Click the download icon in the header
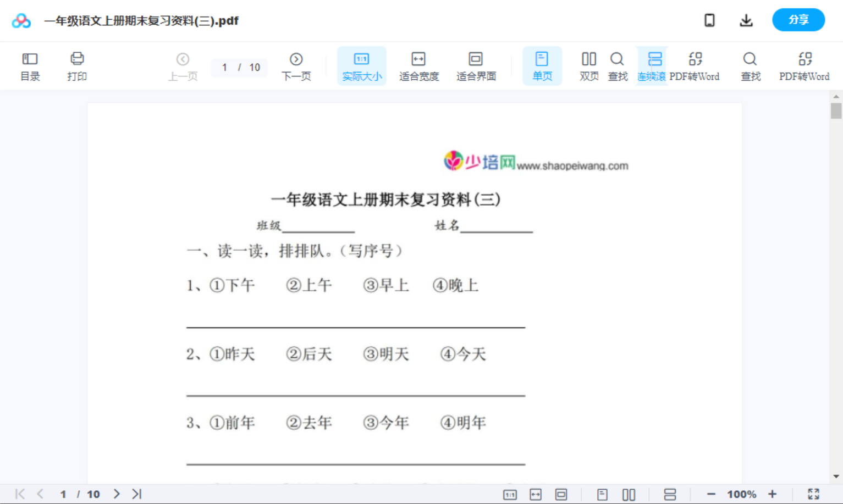Image resolution: width=843 pixels, height=504 pixels. [746, 20]
